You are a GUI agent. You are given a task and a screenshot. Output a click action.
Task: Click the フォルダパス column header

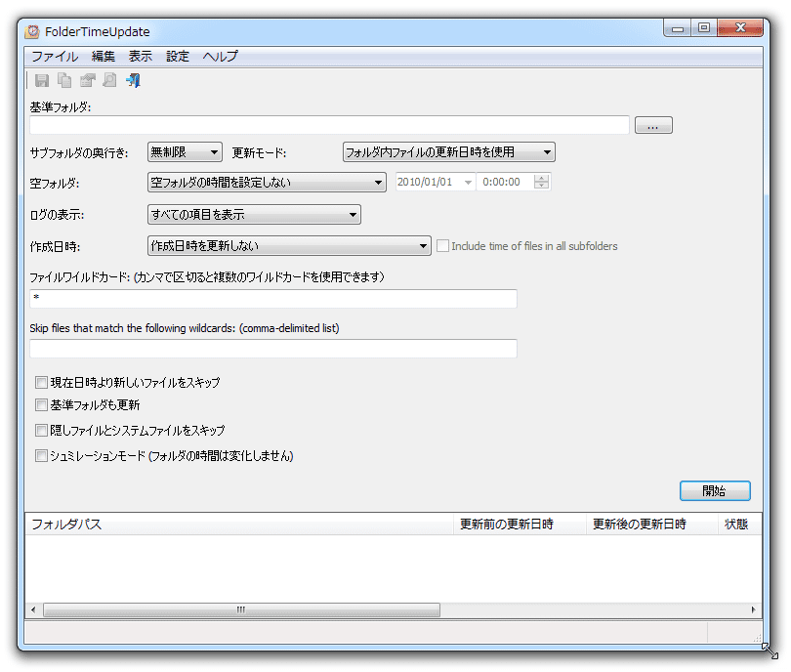click(x=239, y=525)
